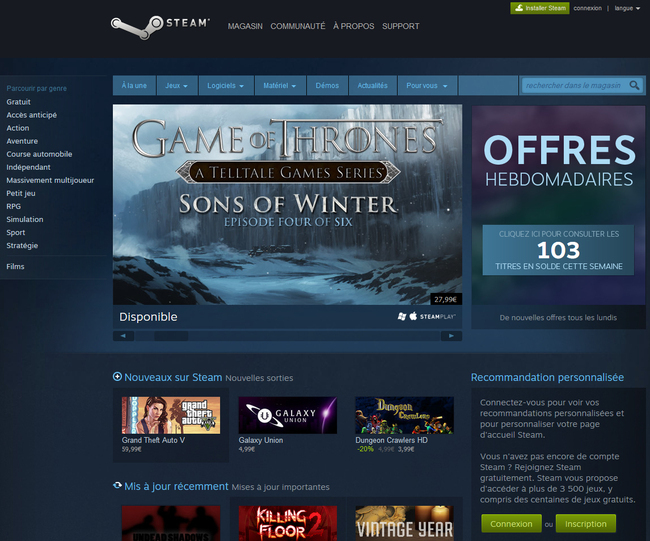The width and height of the screenshot is (650, 541).
Task: Browse the Petit jeu genre
Action: pos(21,194)
